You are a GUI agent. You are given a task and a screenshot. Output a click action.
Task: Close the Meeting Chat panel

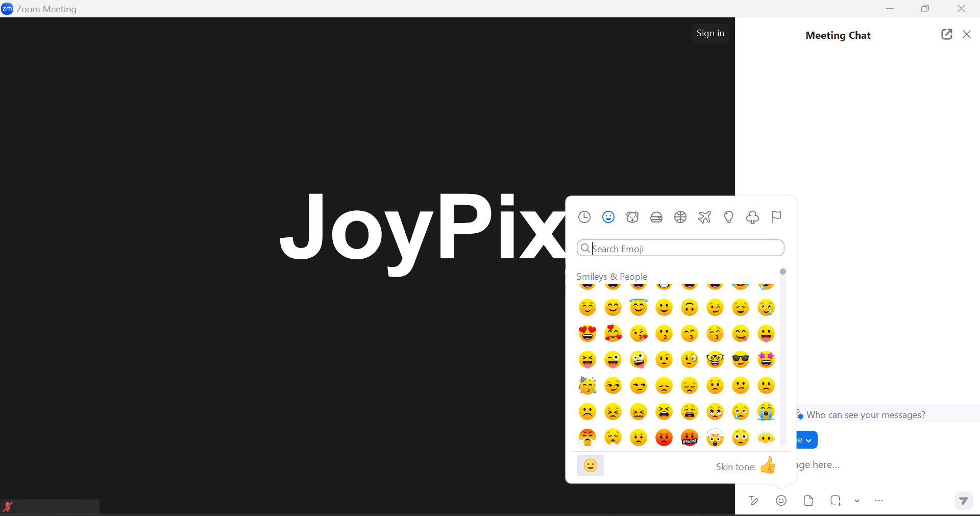967,34
